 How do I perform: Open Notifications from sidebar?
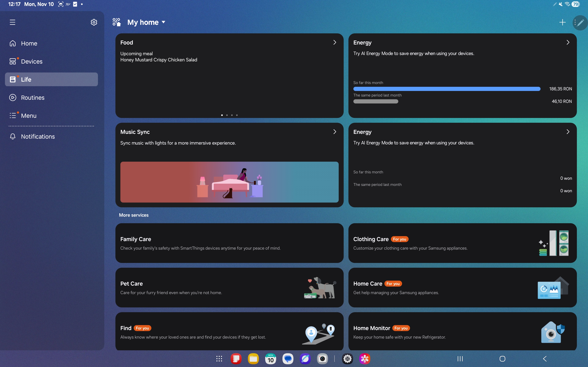[38, 136]
